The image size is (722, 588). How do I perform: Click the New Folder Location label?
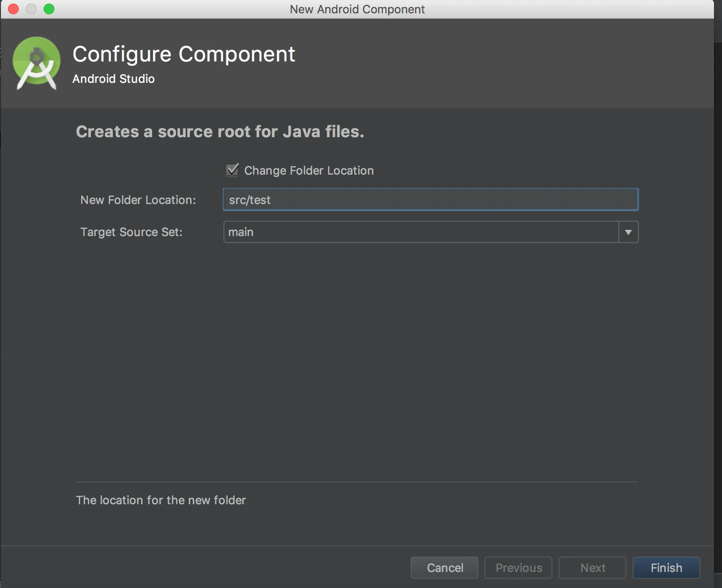tap(138, 200)
